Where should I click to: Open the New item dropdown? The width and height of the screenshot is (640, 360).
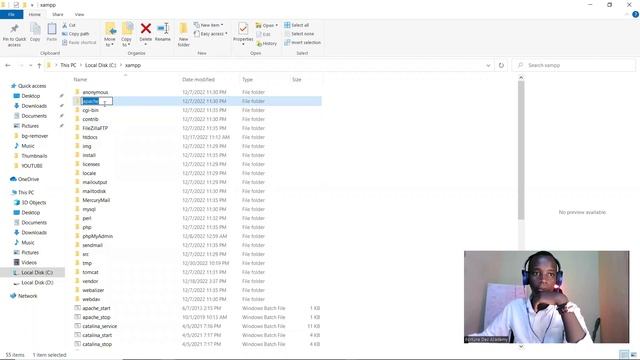(x=209, y=25)
